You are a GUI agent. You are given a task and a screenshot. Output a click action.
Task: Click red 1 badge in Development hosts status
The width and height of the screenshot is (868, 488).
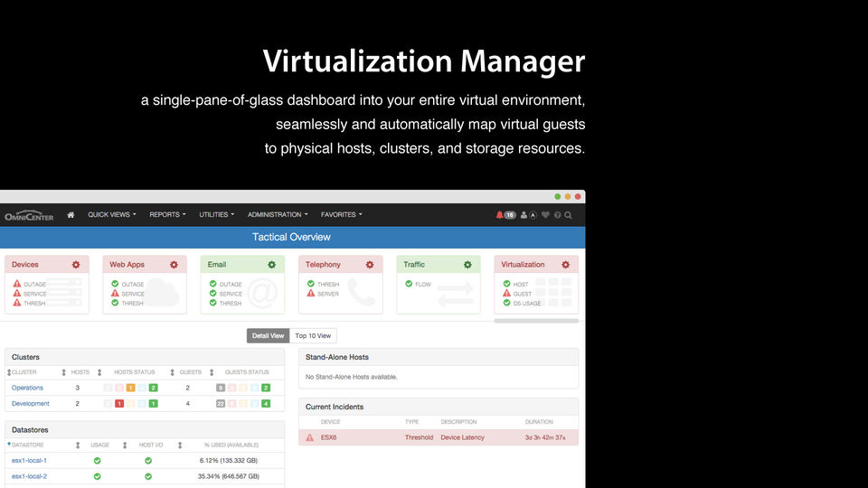click(119, 403)
